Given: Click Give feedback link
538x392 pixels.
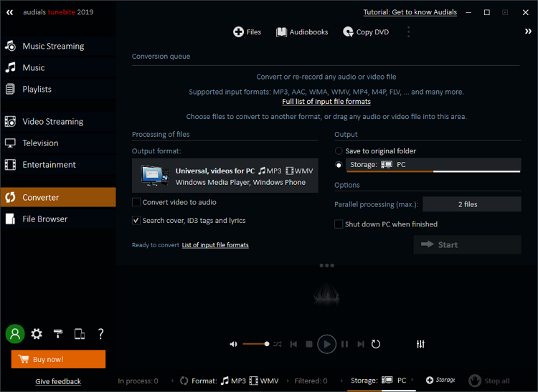Looking at the screenshot, I should click(x=58, y=381).
